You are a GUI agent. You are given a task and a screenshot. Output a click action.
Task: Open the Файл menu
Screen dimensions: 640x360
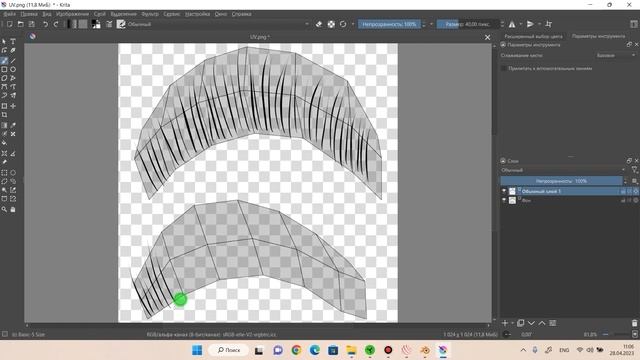(9, 14)
